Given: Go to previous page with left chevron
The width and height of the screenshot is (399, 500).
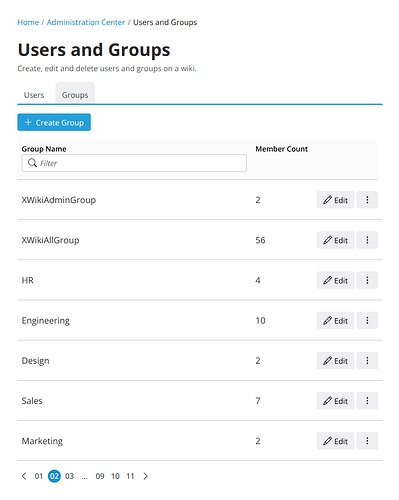Looking at the screenshot, I should click(x=24, y=476).
